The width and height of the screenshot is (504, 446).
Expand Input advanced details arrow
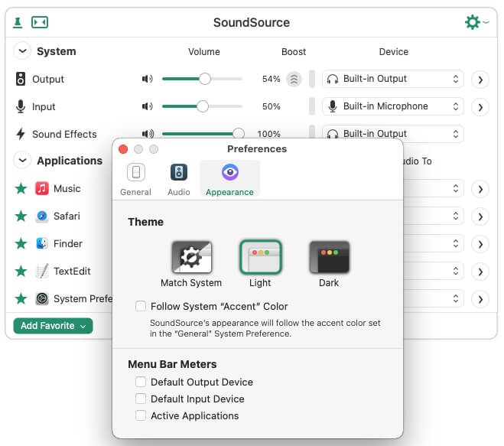click(x=480, y=107)
